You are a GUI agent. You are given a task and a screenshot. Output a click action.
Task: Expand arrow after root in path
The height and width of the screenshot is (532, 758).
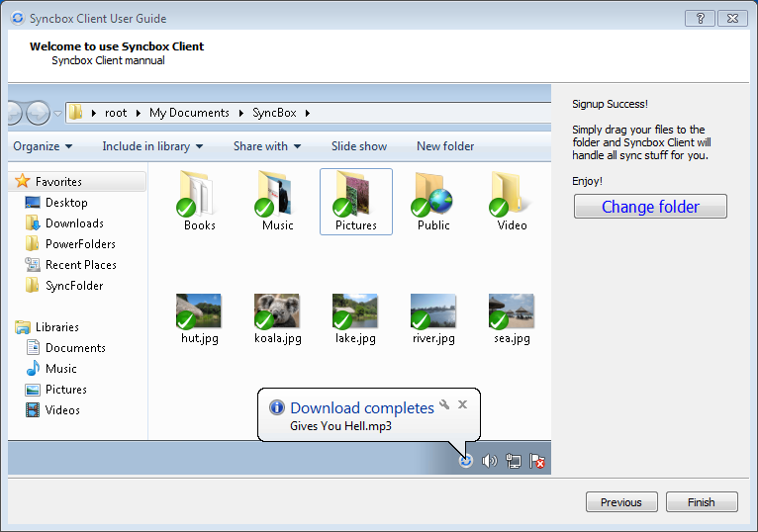pos(139,113)
